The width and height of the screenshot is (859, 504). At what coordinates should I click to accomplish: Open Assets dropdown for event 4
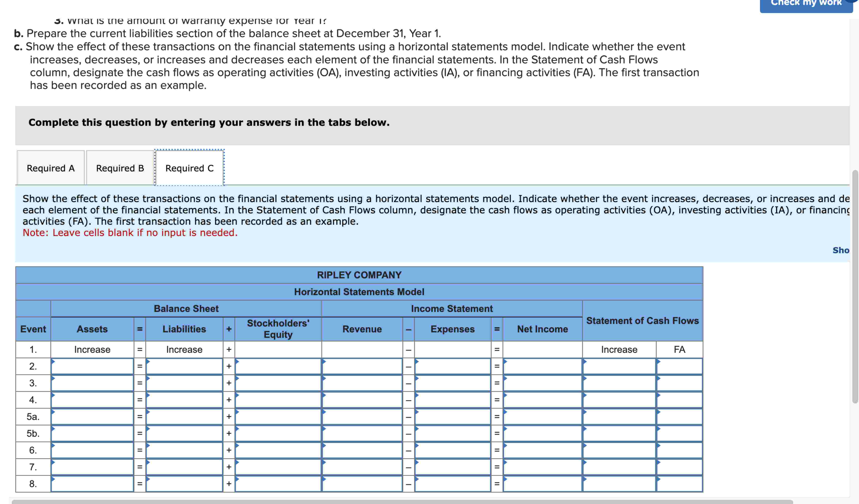(92, 400)
